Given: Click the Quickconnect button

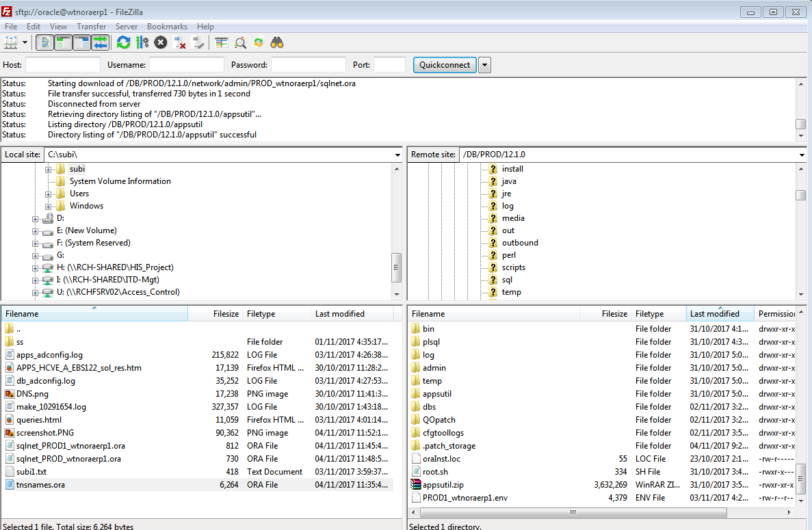Looking at the screenshot, I should [x=445, y=65].
